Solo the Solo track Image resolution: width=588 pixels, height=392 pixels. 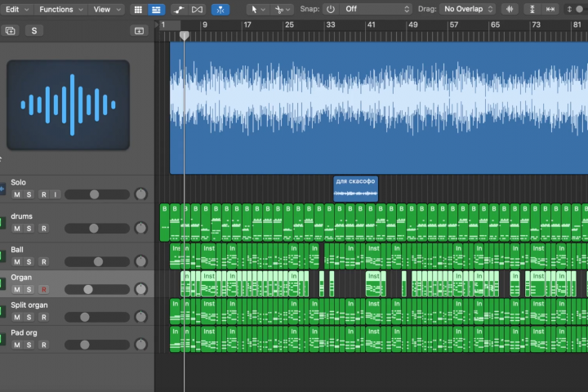pos(29,194)
